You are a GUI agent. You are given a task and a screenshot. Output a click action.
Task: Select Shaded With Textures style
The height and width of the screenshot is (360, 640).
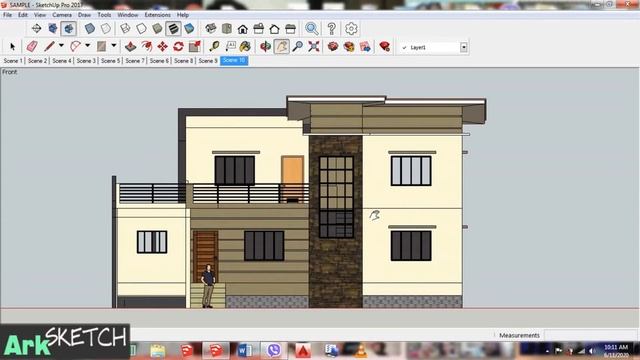(173, 29)
